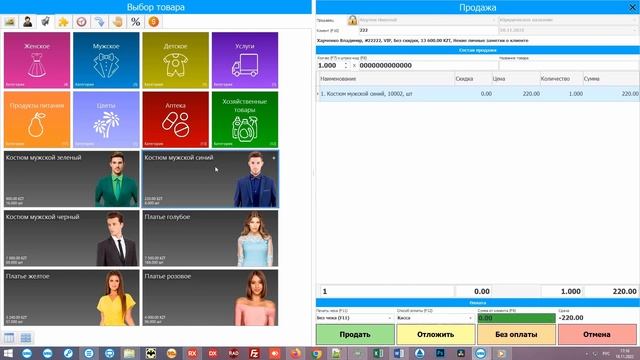
Task: Click the red Отмена button
Action: (x=597, y=334)
